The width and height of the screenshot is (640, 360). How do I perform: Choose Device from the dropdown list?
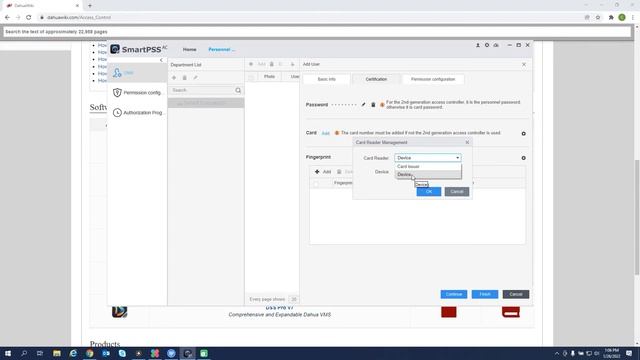tap(428, 174)
